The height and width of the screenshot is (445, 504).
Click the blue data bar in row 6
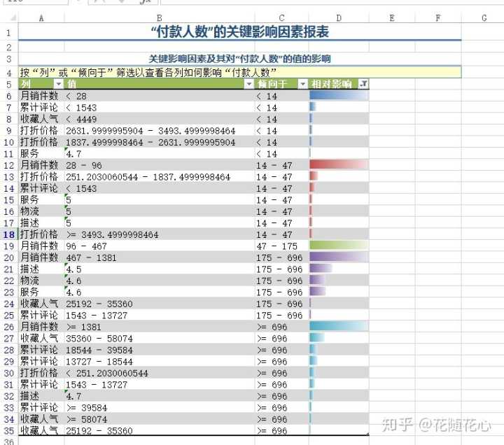click(x=339, y=96)
